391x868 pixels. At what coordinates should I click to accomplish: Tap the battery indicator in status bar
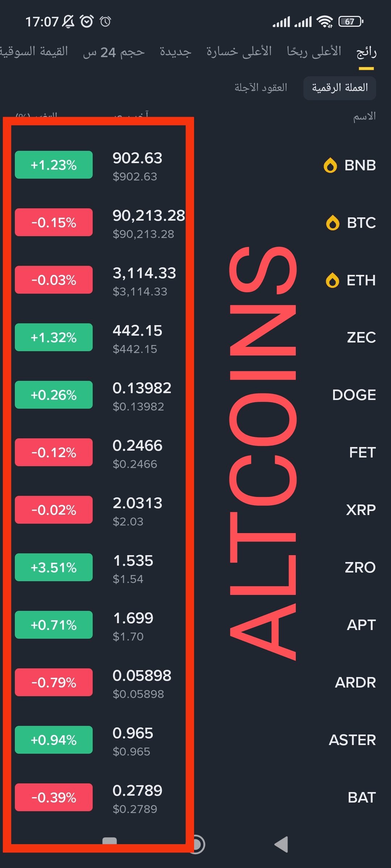pos(350,22)
